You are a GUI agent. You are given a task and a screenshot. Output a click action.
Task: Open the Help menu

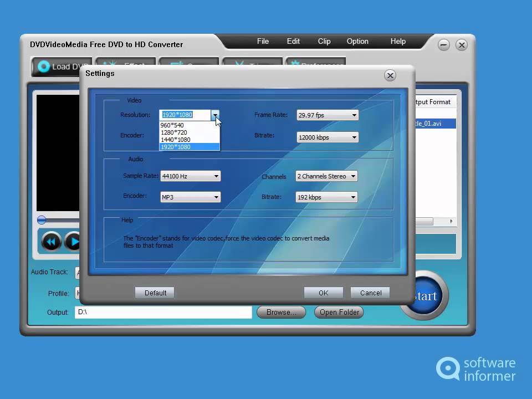[x=398, y=42]
